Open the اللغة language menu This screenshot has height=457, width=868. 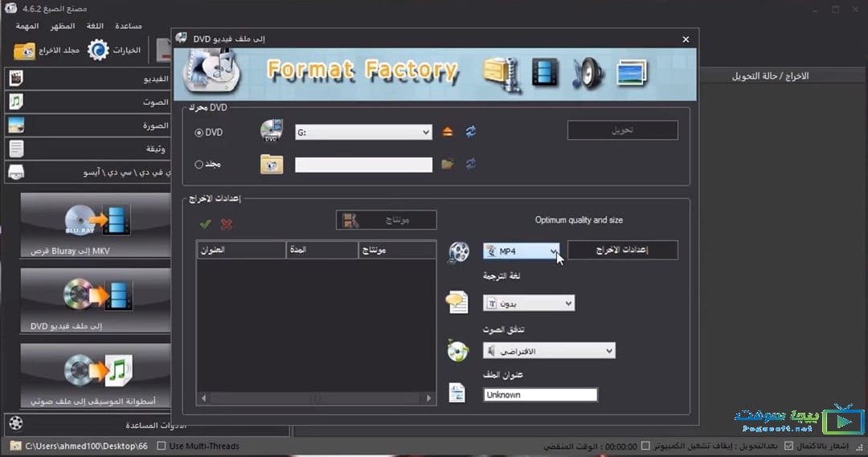tap(95, 26)
